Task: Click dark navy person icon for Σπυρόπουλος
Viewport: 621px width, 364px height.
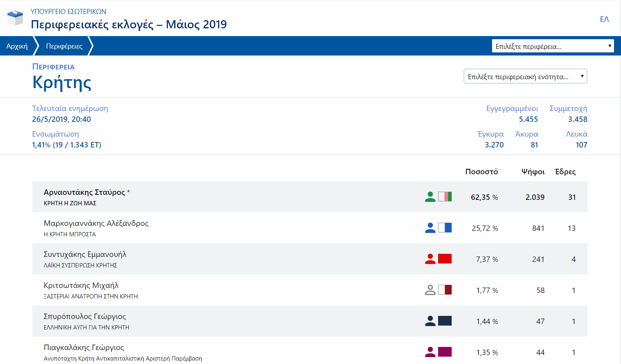Action: click(x=430, y=321)
